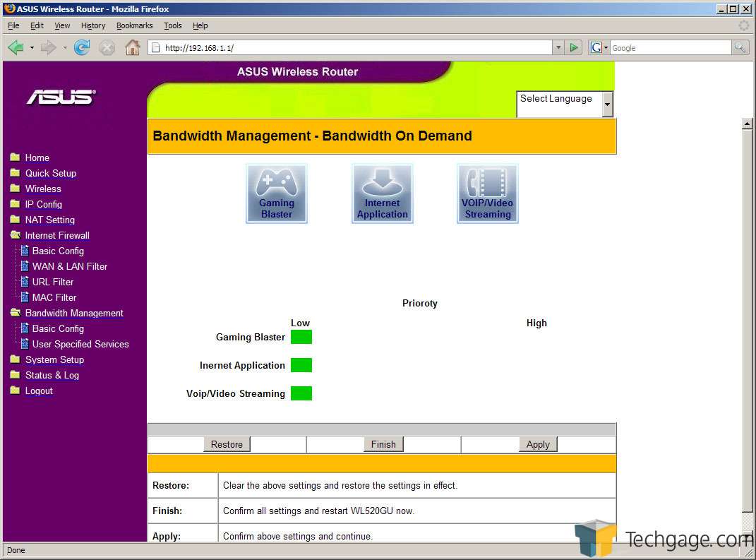Click the WAN & LAN Filter page icon
Image resolution: width=756 pixels, height=560 pixels.
point(25,266)
